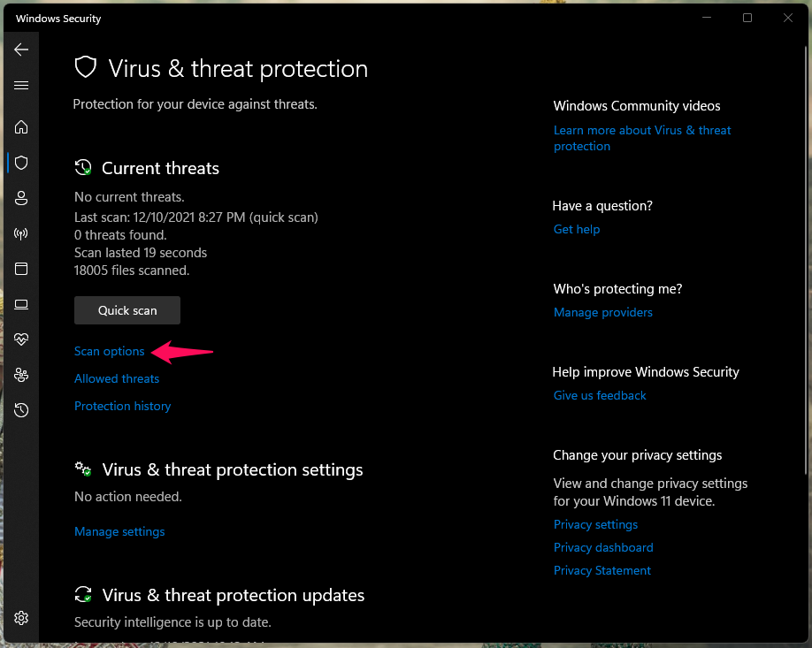Image resolution: width=812 pixels, height=648 pixels.
Task: Open Firewall & network protection icon
Action: 21,234
